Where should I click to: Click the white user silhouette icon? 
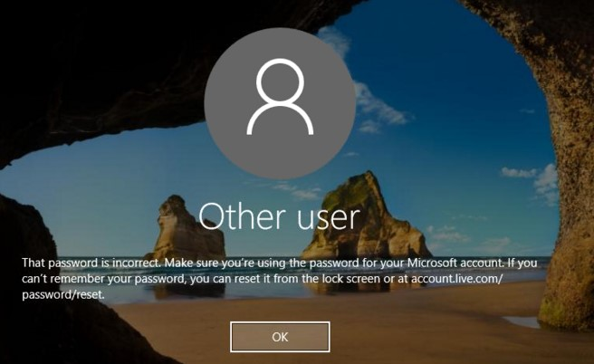tap(280, 97)
